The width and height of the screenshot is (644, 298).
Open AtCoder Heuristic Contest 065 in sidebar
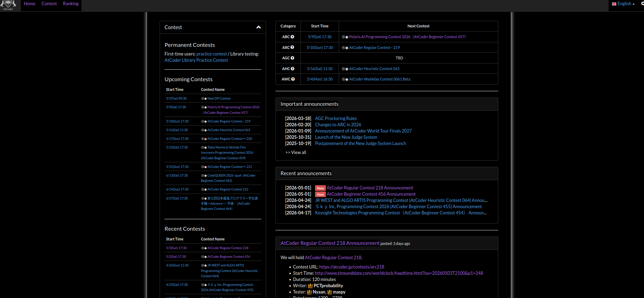pyautogui.click(x=229, y=130)
